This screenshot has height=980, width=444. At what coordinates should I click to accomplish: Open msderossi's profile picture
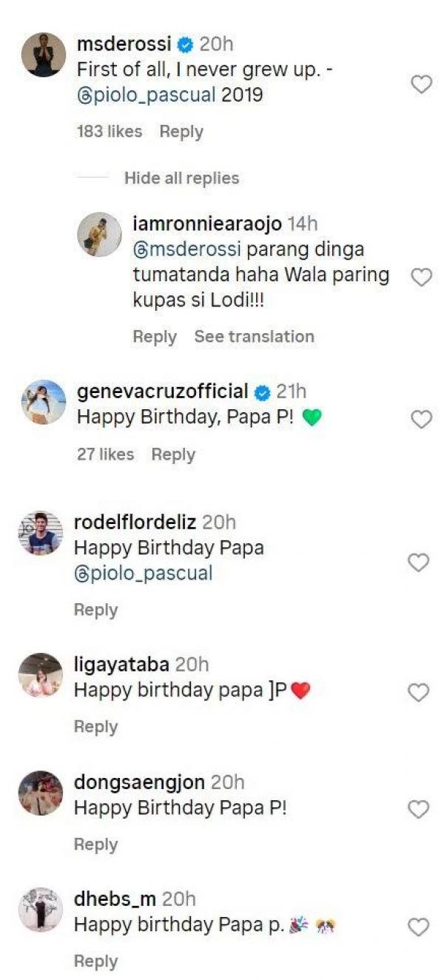[x=44, y=55]
